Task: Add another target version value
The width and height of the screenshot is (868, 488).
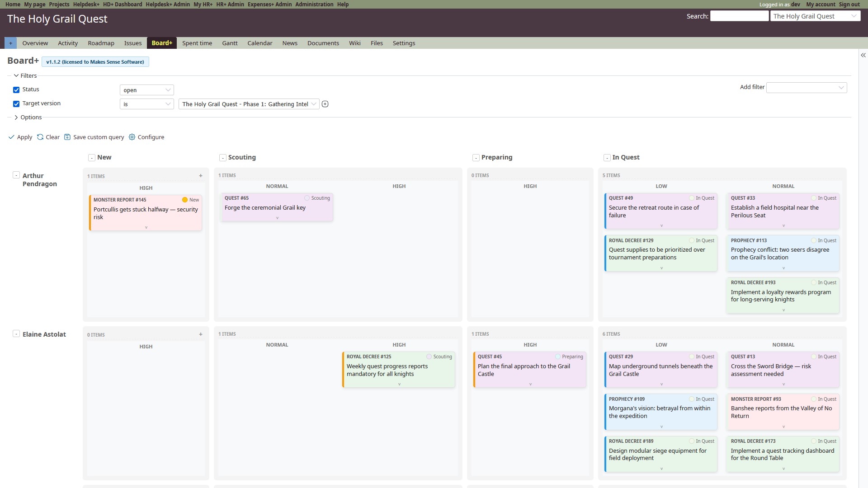Action: click(x=325, y=104)
